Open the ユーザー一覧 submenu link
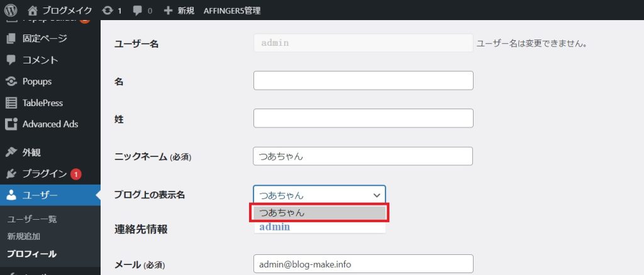This screenshot has width=644, height=275. [31, 219]
